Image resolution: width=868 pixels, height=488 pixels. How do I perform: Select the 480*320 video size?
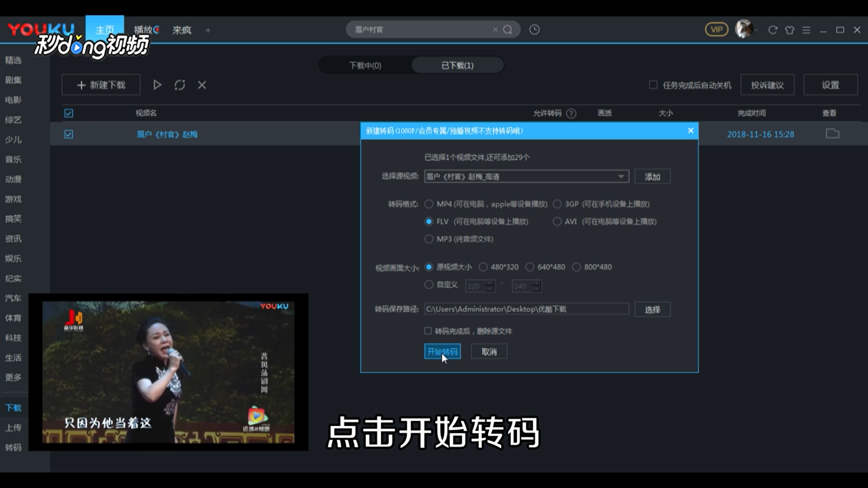click(x=483, y=267)
